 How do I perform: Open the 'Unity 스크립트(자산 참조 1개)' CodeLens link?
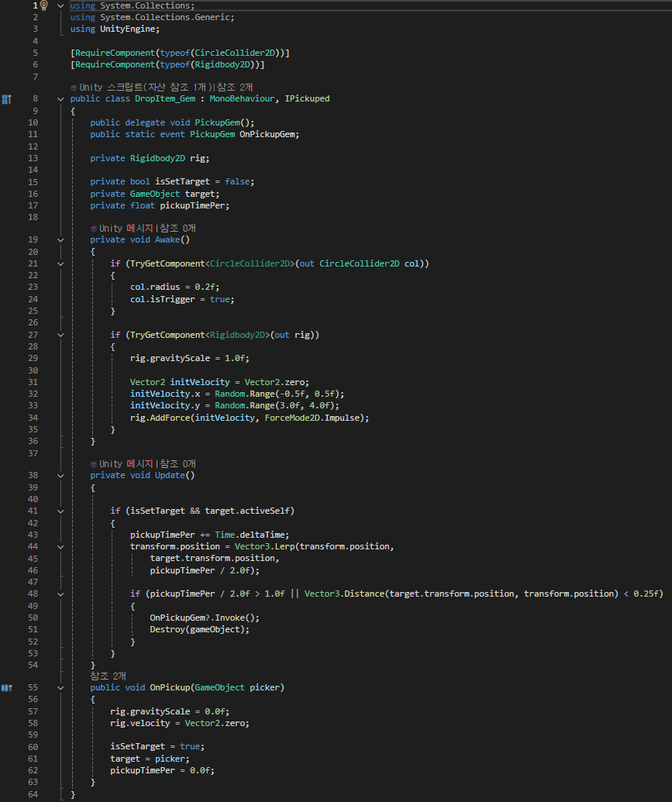(x=146, y=88)
